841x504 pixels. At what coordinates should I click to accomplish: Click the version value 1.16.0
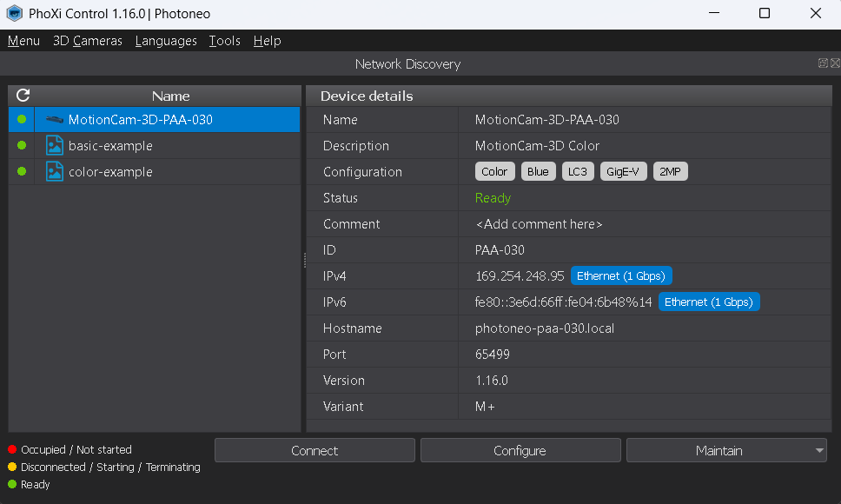click(x=491, y=381)
